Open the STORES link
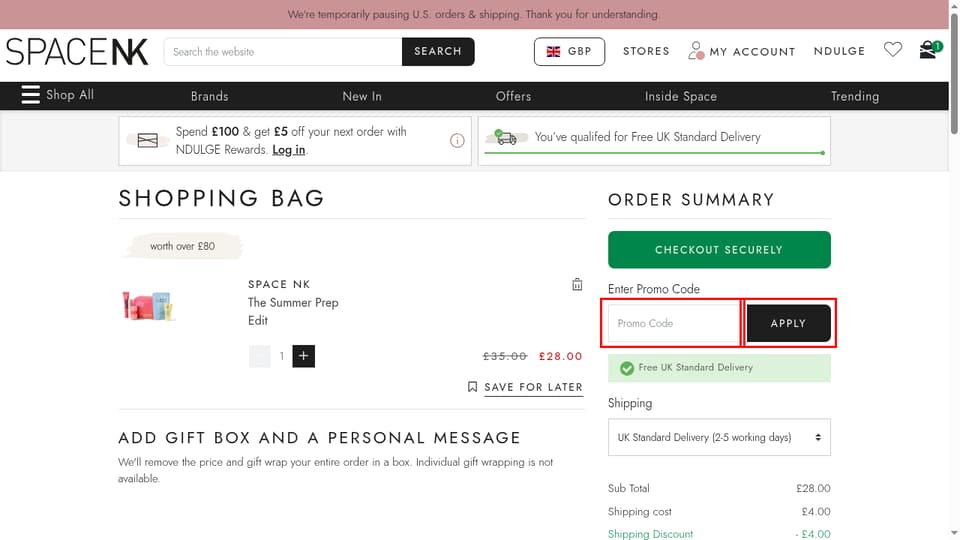Image resolution: width=960 pixels, height=540 pixels. tap(646, 51)
